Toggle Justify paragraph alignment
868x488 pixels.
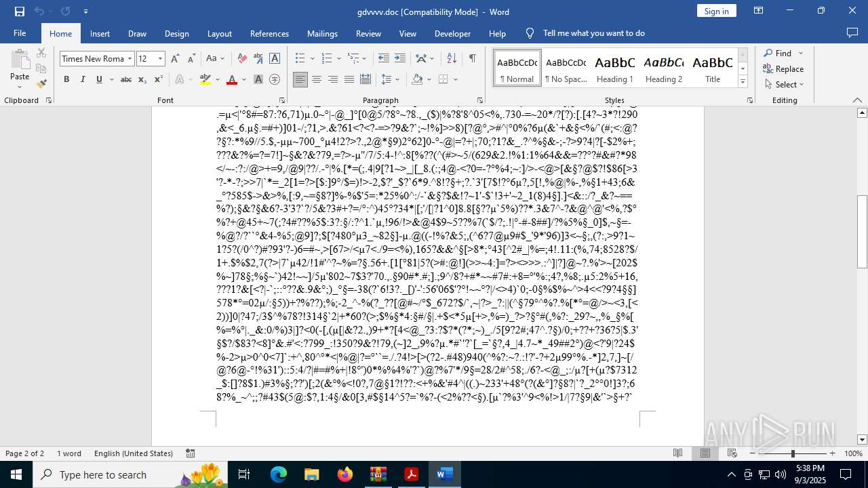tap(349, 79)
